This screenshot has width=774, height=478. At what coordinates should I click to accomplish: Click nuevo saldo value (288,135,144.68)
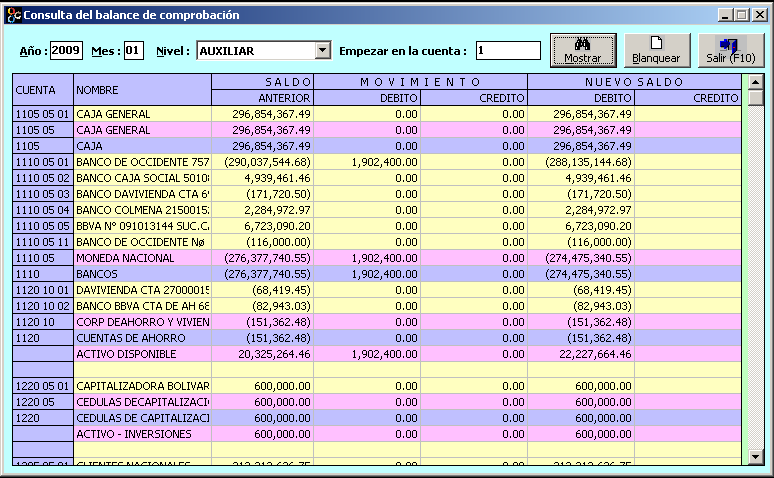581,162
